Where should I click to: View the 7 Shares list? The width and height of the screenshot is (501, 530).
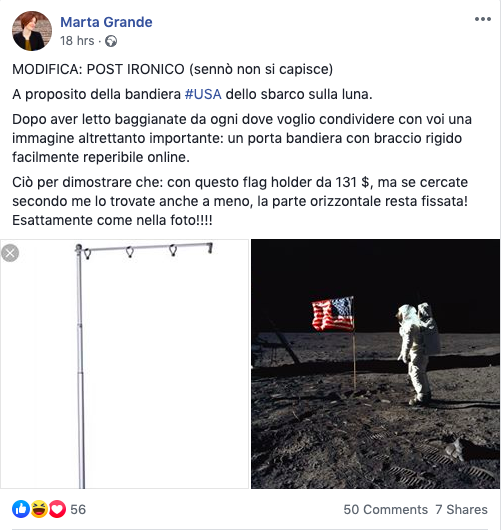[461, 509]
